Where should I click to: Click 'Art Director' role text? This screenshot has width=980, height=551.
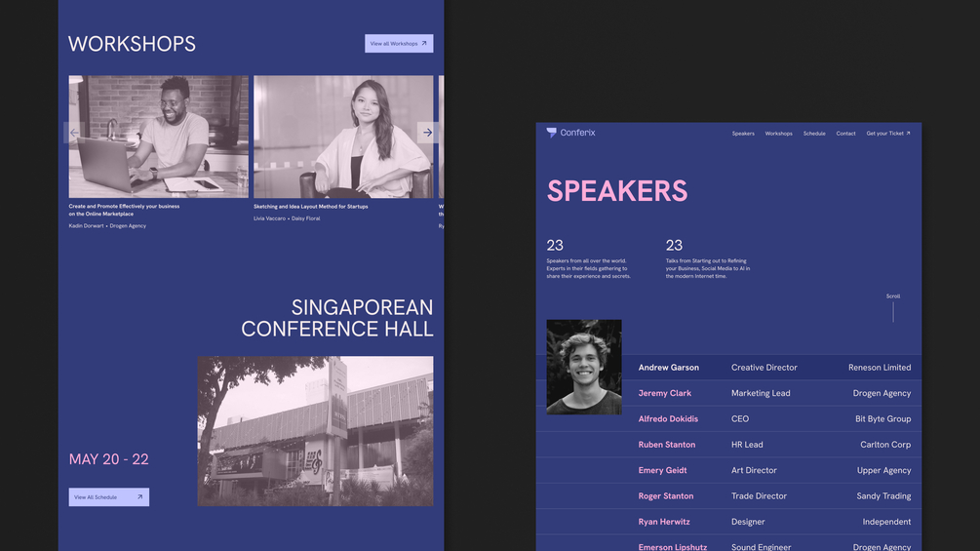click(x=754, y=470)
